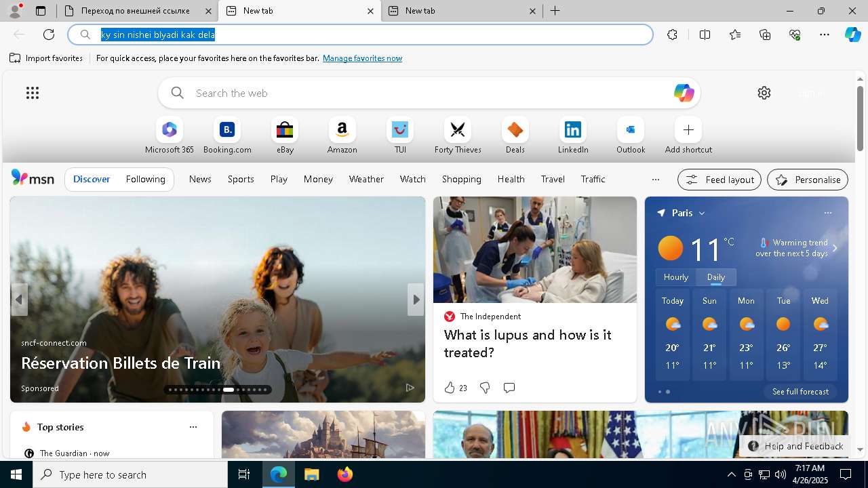This screenshot has width=868, height=488.
Task: Open the Help and Feedback button
Action: click(x=797, y=446)
